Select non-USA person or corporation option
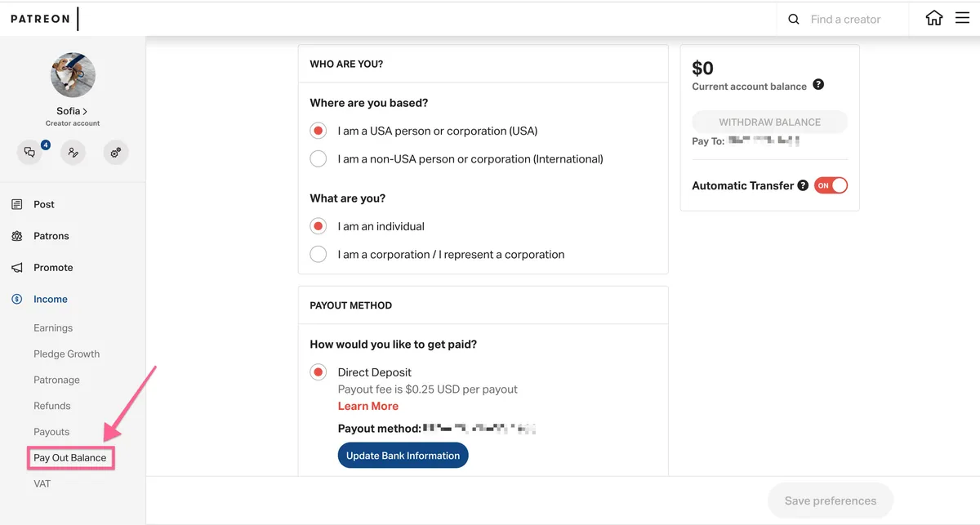 tap(318, 159)
